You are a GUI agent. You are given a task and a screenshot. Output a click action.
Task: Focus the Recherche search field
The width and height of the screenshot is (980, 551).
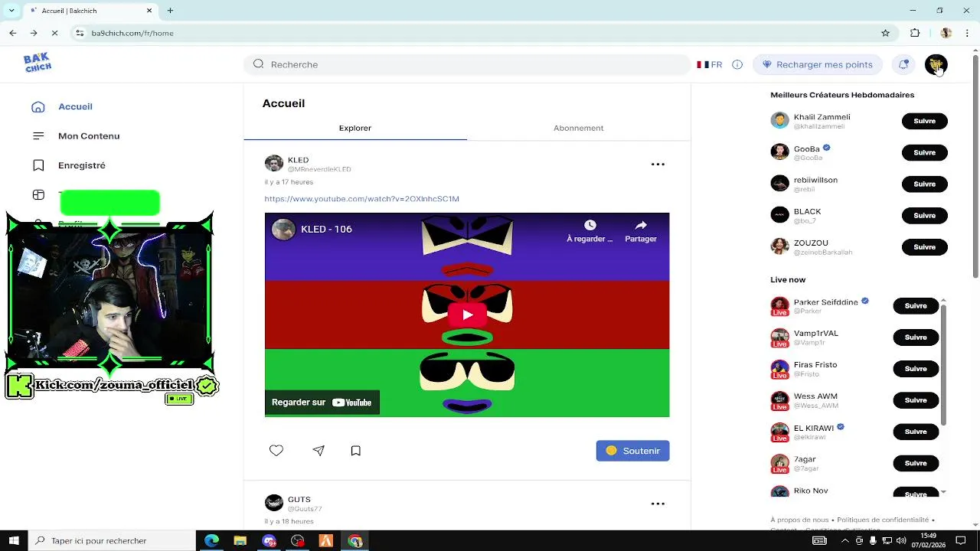point(467,64)
